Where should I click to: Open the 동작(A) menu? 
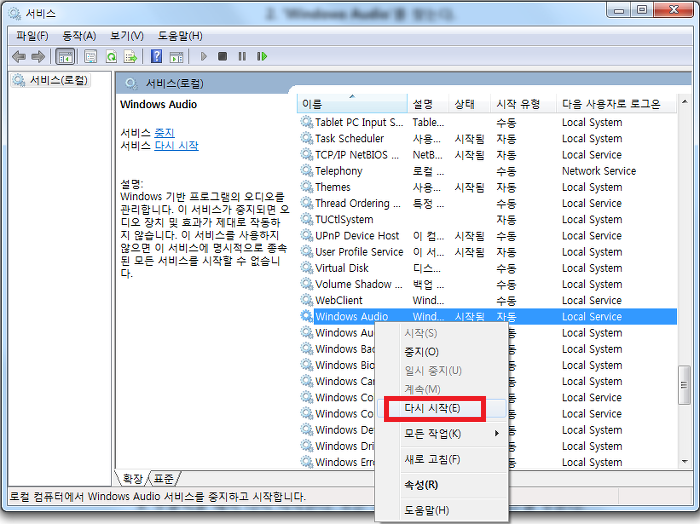click(x=79, y=36)
